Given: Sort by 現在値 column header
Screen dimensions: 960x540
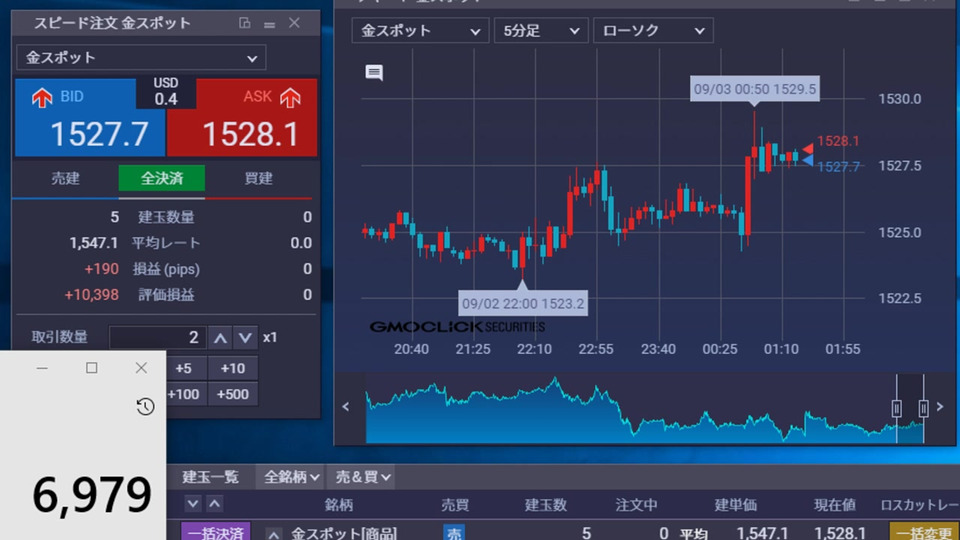Looking at the screenshot, I should click(x=834, y=505).
